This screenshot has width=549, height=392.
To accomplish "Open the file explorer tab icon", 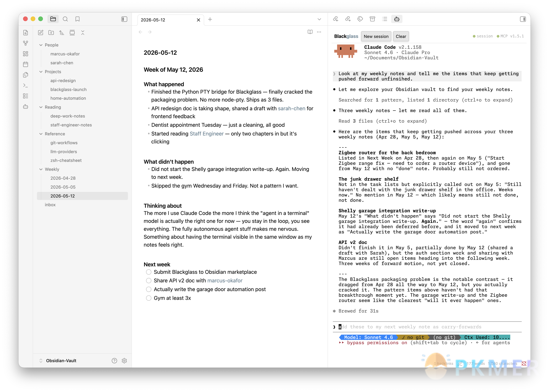I will pyautogui.click(x=53, y=19).
